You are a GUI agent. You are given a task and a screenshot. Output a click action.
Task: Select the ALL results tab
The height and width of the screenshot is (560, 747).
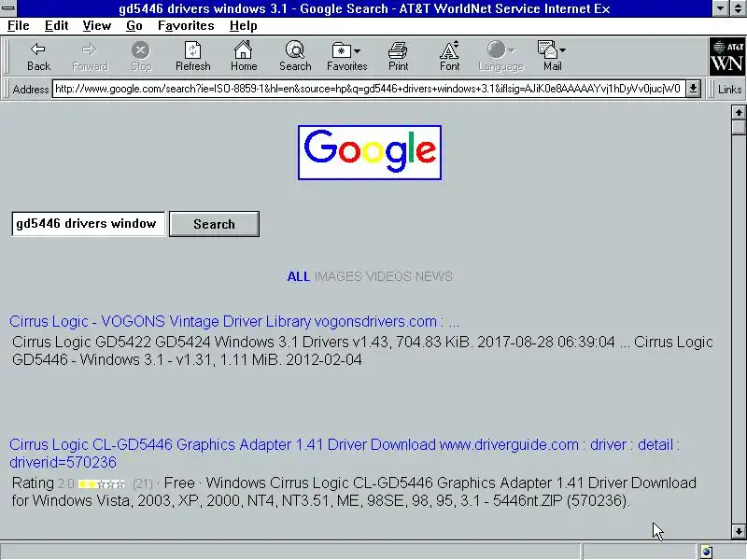tap(299, 276)
